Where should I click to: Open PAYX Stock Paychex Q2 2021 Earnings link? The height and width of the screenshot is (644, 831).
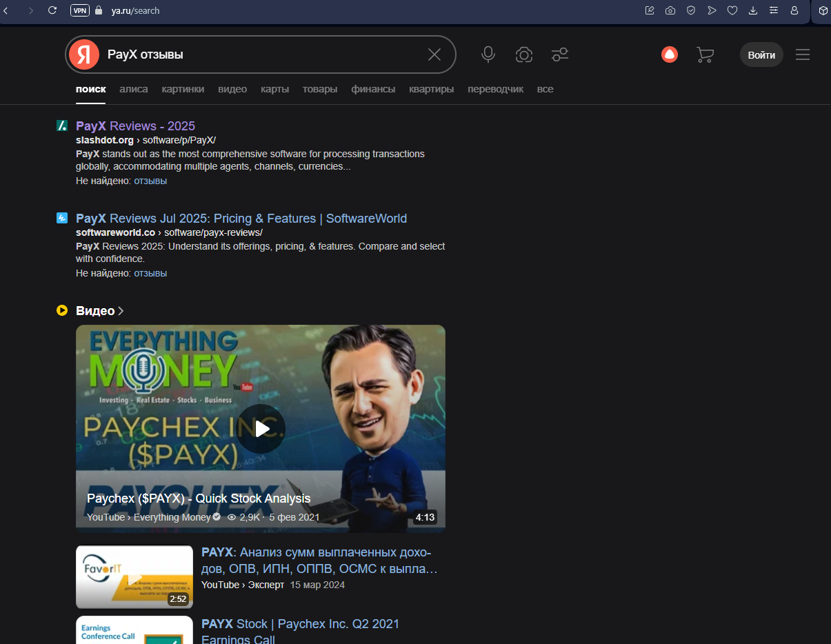click(x=300, y=632)
